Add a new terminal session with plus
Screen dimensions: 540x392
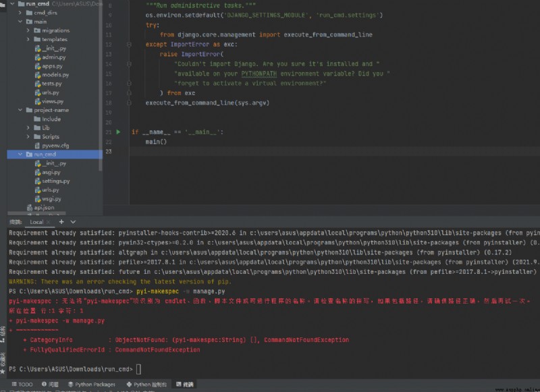(61, 222)
